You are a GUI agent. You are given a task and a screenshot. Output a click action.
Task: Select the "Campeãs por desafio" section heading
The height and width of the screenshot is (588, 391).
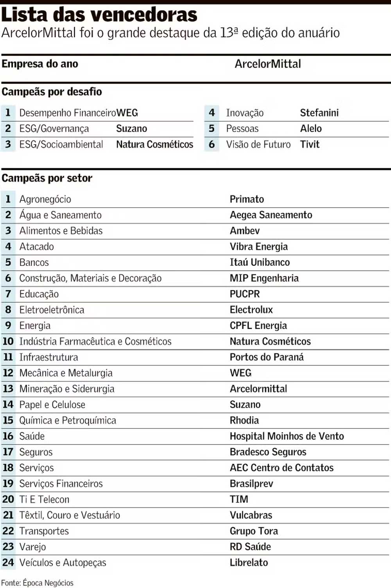coord(52,92)
